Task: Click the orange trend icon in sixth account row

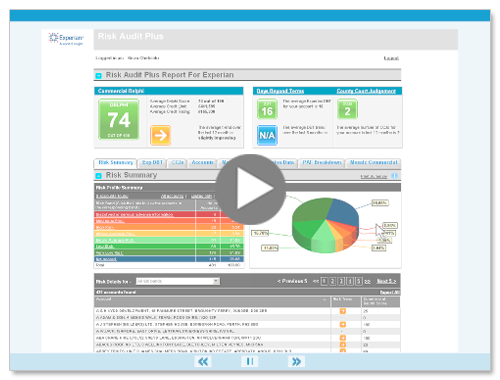Action: pos(342,345)
